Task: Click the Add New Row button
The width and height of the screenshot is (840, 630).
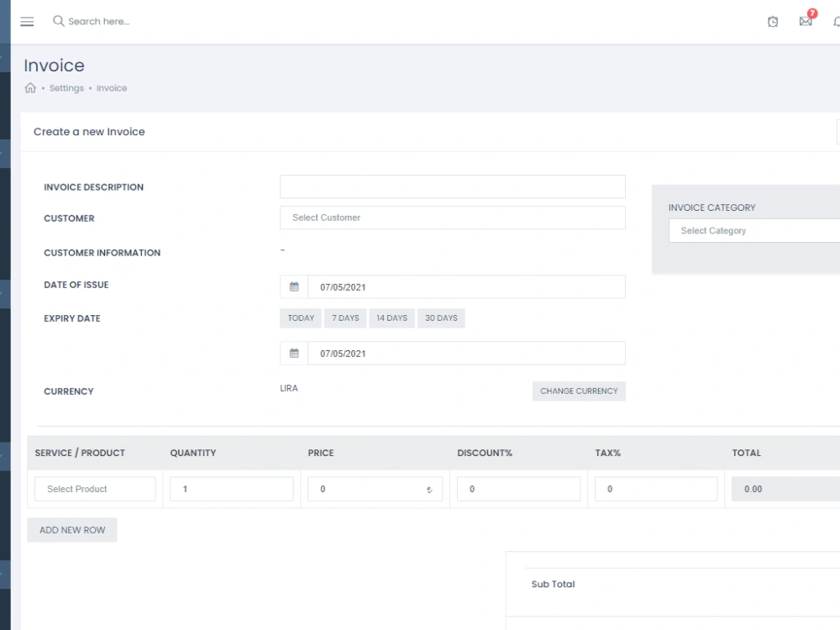Action: [71, 530]
